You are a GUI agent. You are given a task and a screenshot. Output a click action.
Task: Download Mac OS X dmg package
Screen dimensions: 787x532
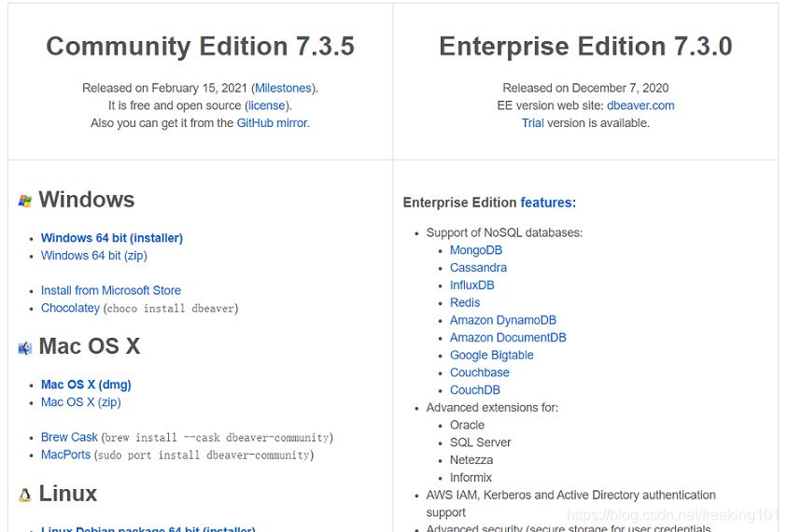(x=86, y=385)
